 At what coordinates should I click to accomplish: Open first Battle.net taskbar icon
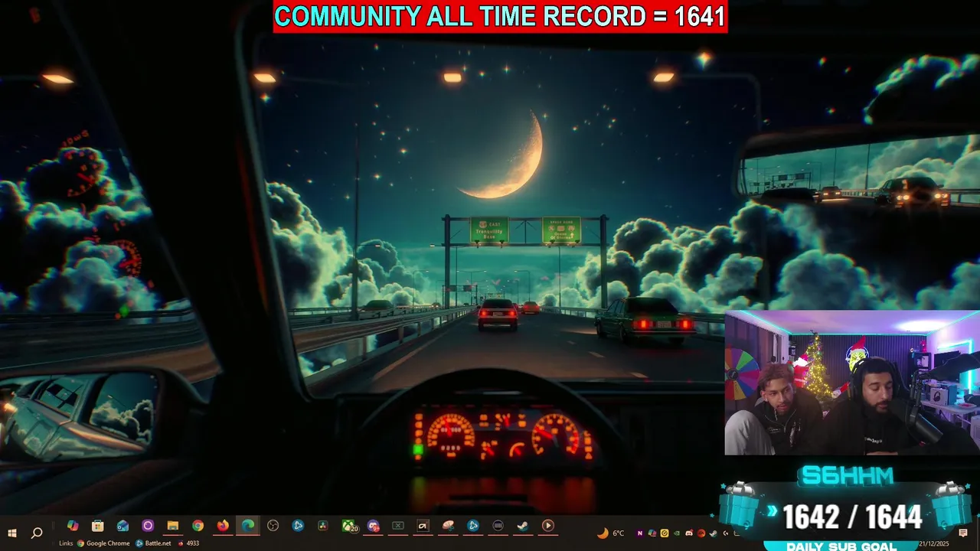298,526
